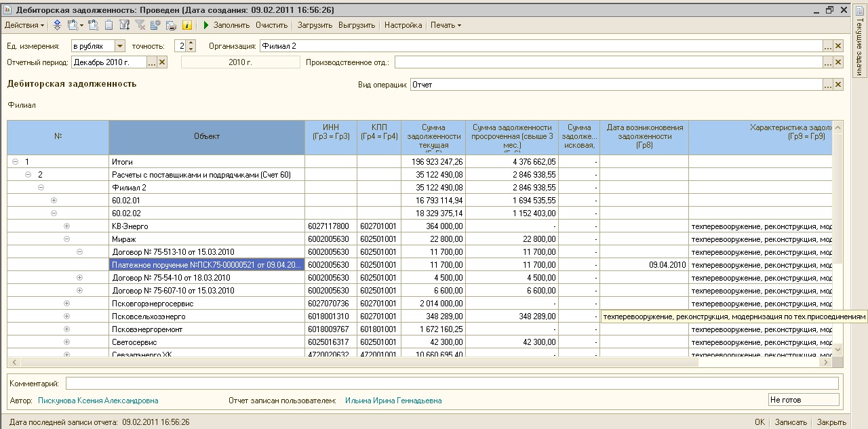
Task: Collapse row 2 tree node
Action: click(x=28, y=175)
